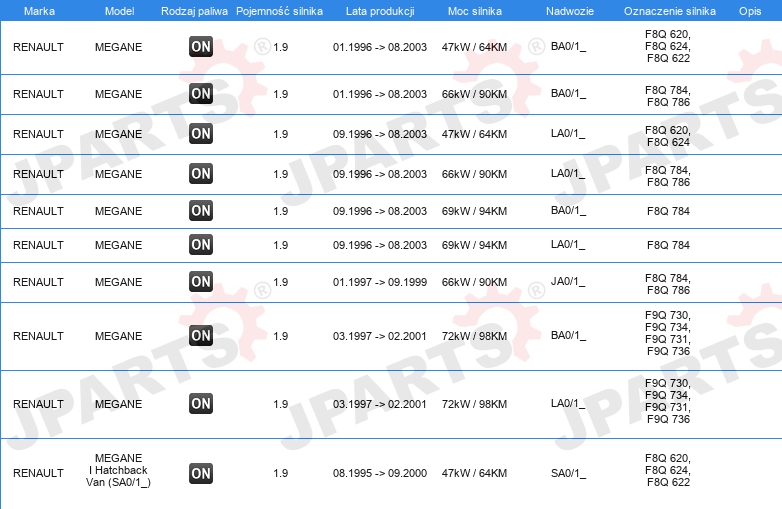Select '69kW / 94KM' in the BA0/1_ row
The image size is (782, 509).
[x=474, y=211]
